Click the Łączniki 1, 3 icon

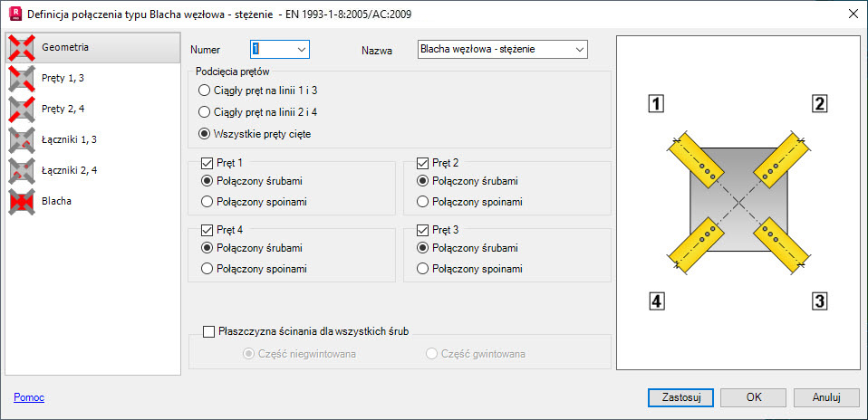[22, 140]
